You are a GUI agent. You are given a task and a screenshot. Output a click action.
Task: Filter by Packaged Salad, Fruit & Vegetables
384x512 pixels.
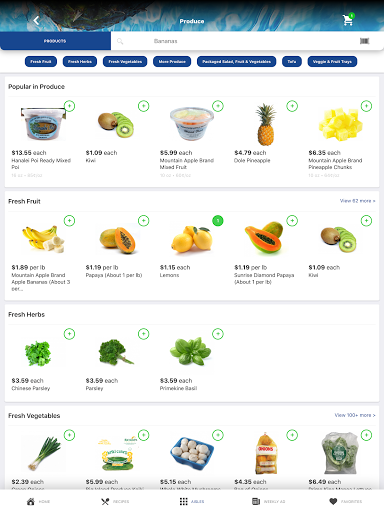tap(236, 62)
